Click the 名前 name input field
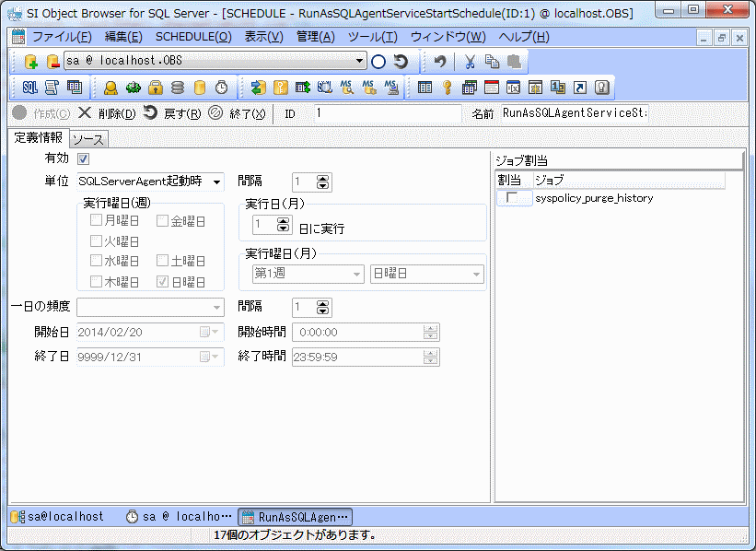This screenshot has width=756, height=551. click(575, 113)
